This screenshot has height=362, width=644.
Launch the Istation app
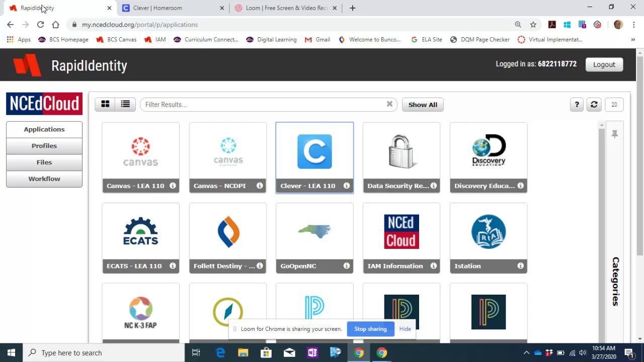tap(489, 238)
